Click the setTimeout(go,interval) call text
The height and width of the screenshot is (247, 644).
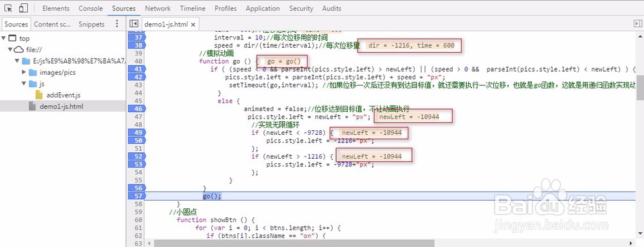tap(274, 85)
